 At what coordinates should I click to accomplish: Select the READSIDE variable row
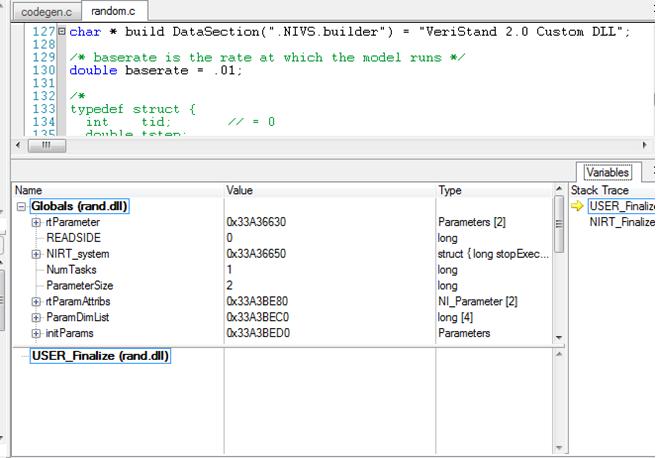click(x=72, y=238)
